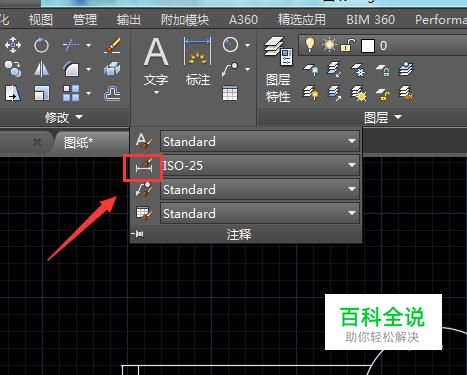The height and width of the screenshot is (375, 467).
Task: Click the layer Lock icon
Action: coord(383,70)
